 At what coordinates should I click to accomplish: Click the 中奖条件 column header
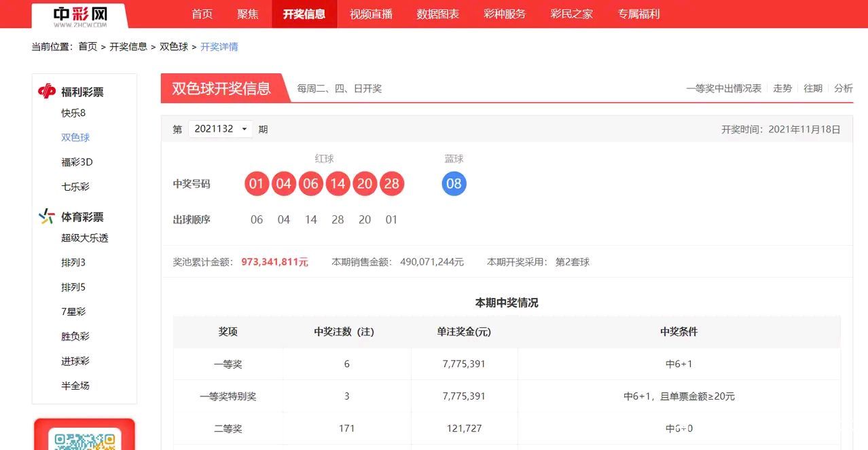coord(679,332)
